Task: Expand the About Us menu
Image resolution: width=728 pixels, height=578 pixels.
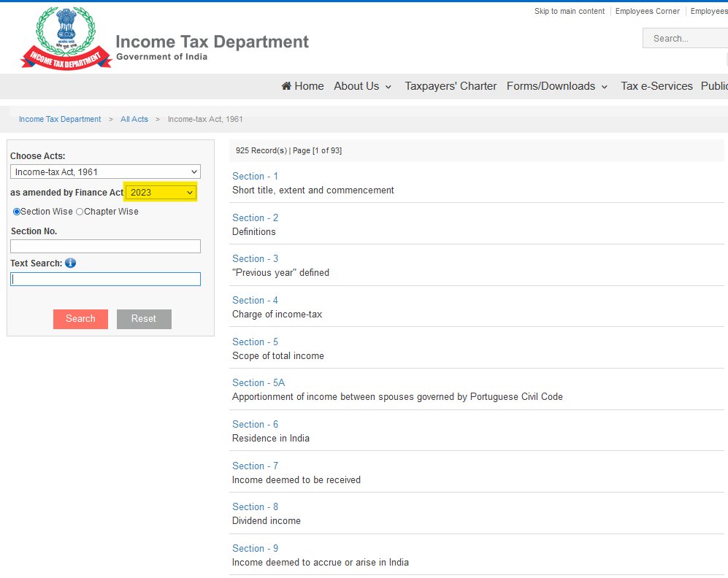Action: (363, 86)
